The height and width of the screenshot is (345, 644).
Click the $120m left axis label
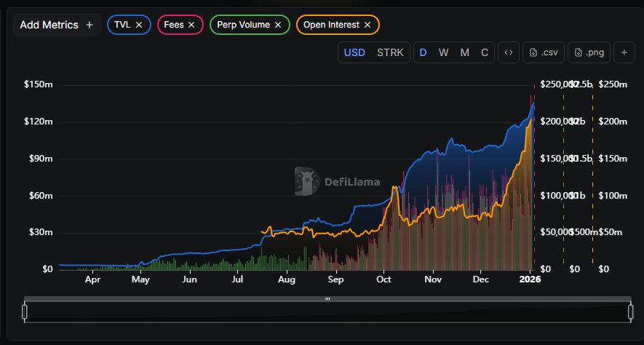(x=39, y=122)
